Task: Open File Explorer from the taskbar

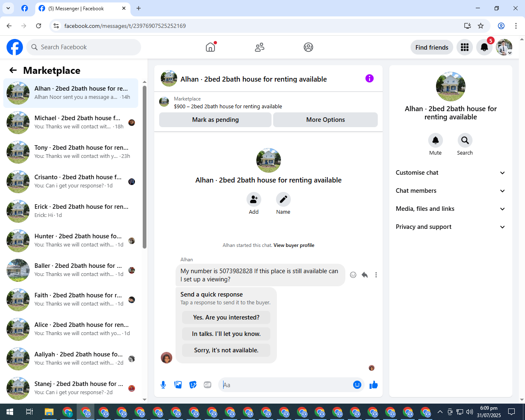Action: coord(49,412)
